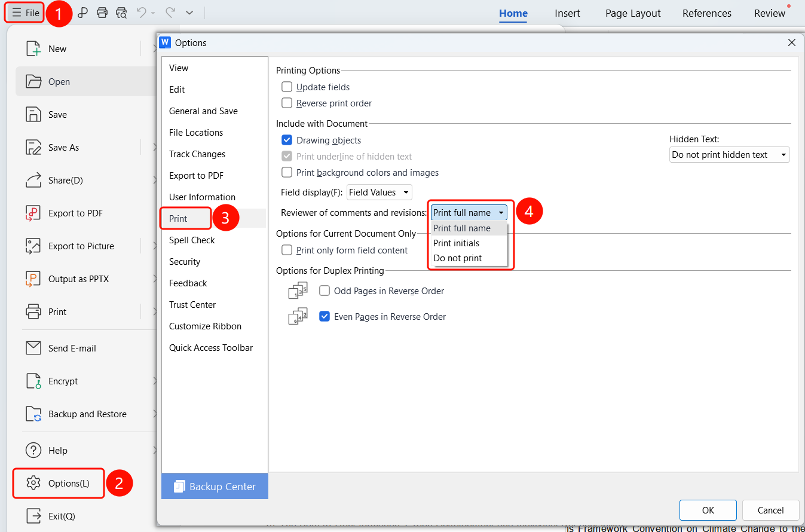Click the Encrypt lock icon

coord(33,381)
